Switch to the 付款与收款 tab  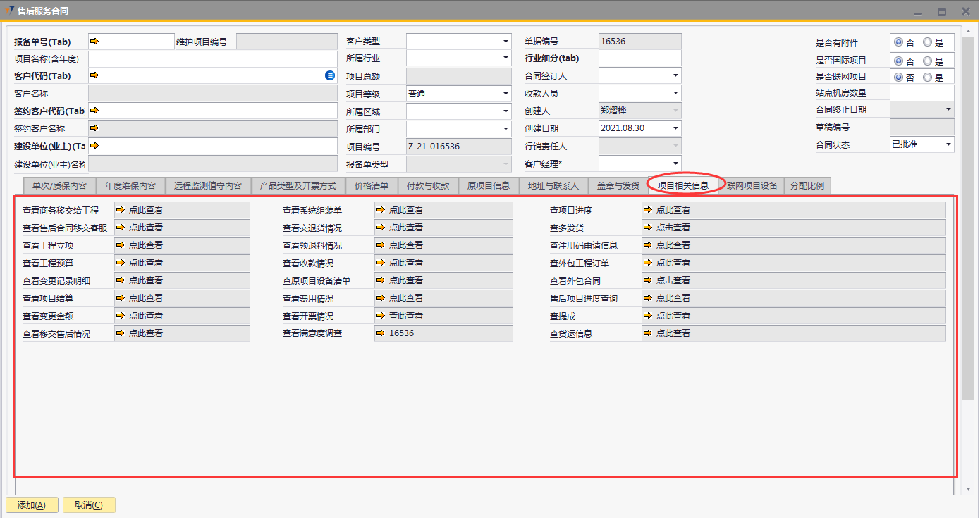coord(428,186)
